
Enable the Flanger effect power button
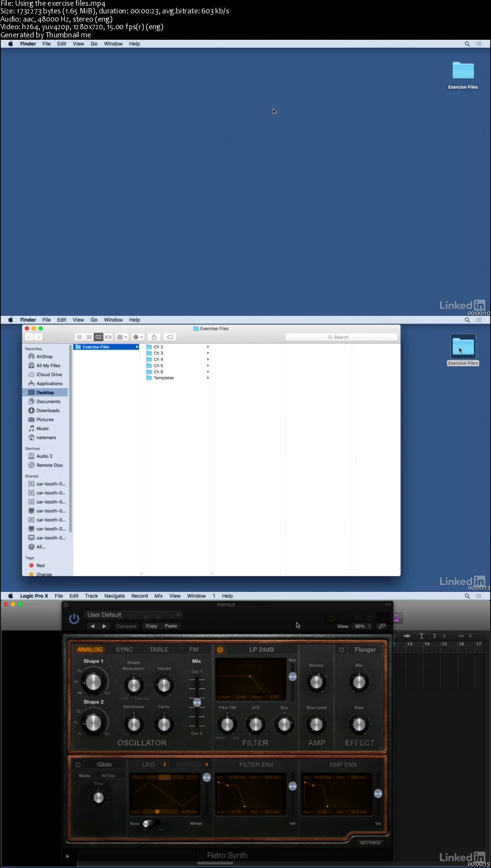click(x=341, y=650)
